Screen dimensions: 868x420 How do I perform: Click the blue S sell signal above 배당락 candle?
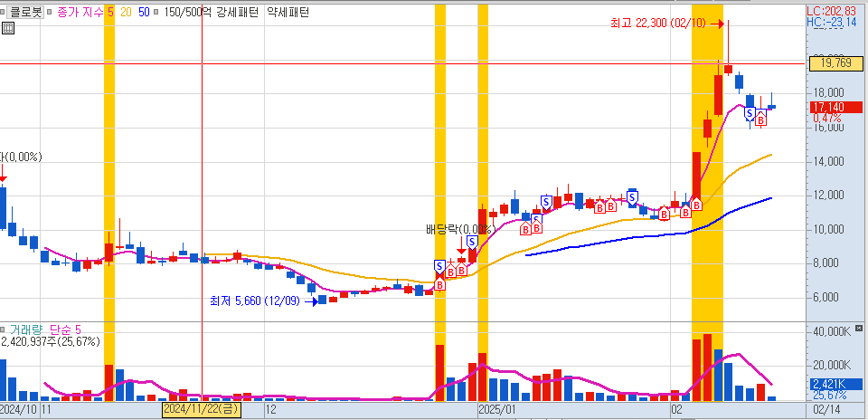tap(472, 243)
